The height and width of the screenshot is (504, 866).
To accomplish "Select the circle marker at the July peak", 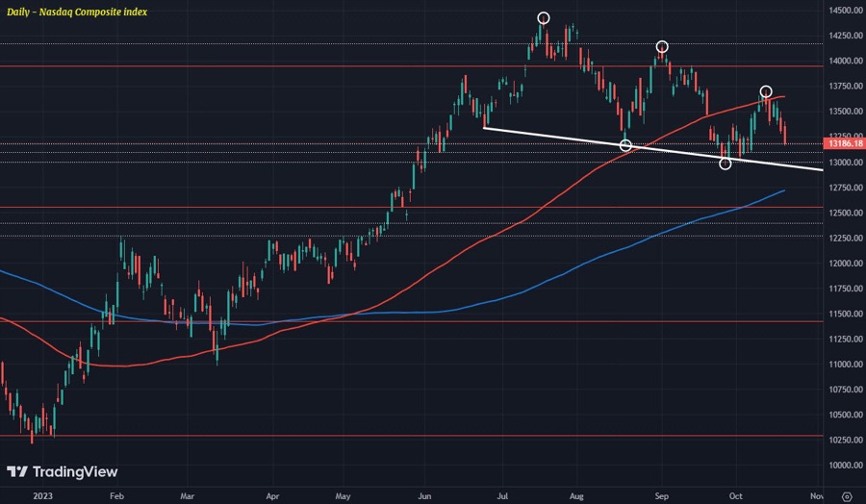I will (x=543, y=18).
